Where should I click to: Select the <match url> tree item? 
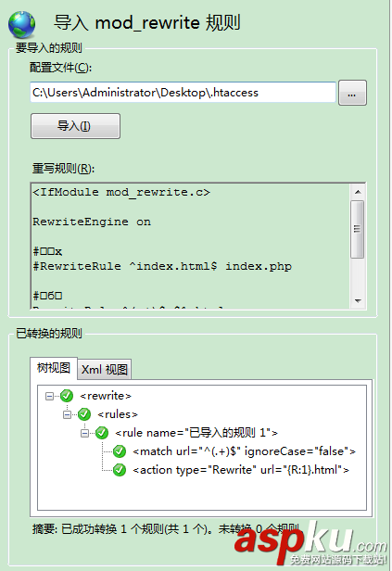pos(244,451)
